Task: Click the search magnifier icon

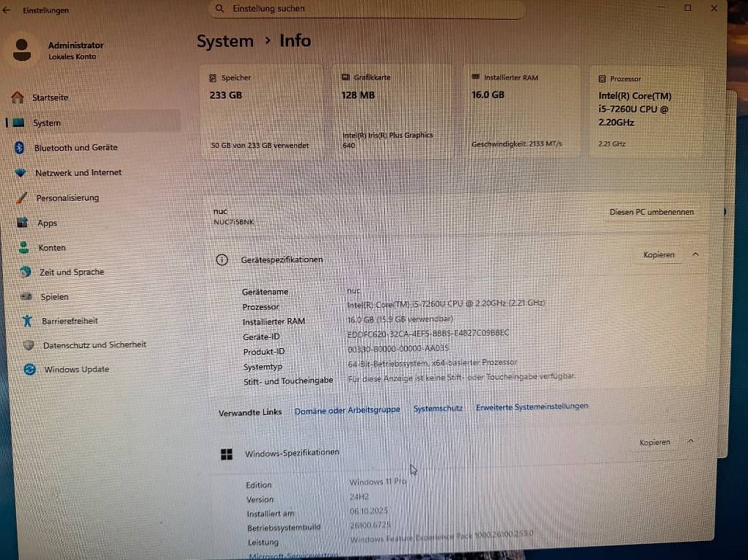Action: coord(219,9)
